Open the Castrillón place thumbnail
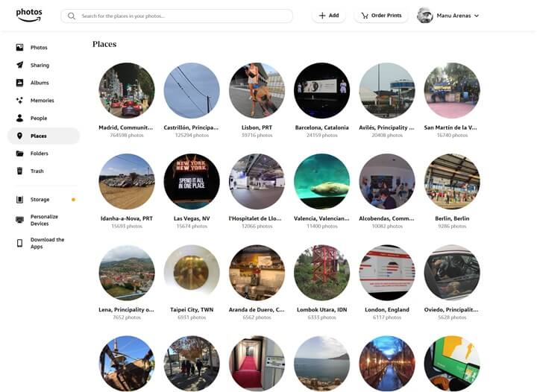 (x=192, y=90)
